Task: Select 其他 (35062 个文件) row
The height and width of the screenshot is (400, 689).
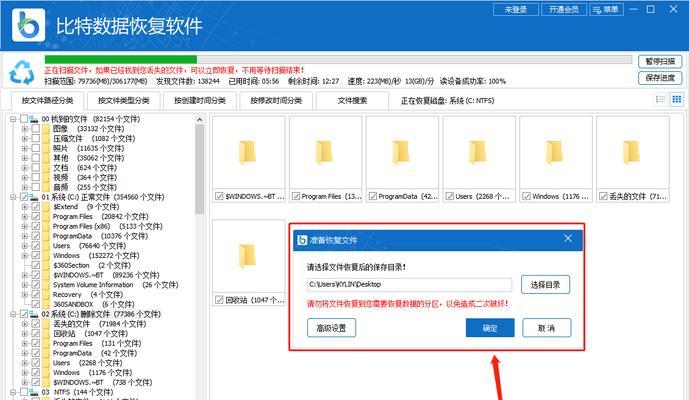Action: [x=88, y=158]
